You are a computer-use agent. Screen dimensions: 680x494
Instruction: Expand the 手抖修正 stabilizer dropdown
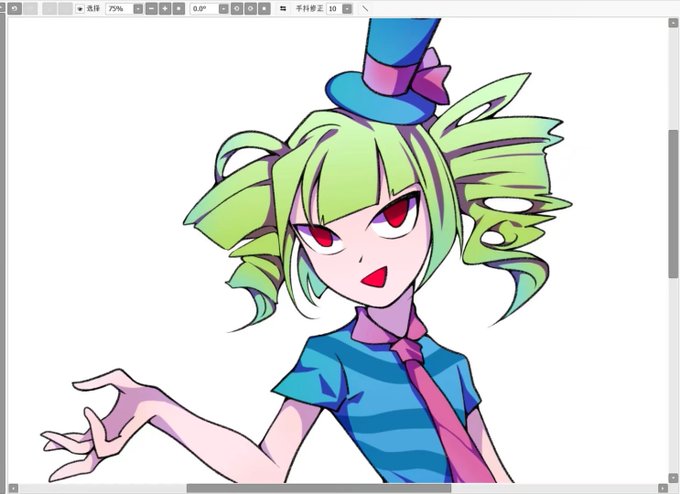coord(347,9)
